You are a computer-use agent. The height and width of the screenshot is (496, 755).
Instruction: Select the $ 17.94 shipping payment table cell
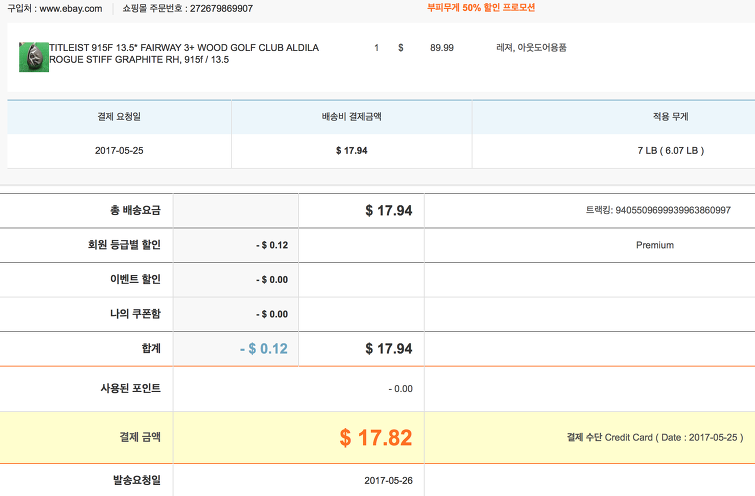(x=351, y=151)
